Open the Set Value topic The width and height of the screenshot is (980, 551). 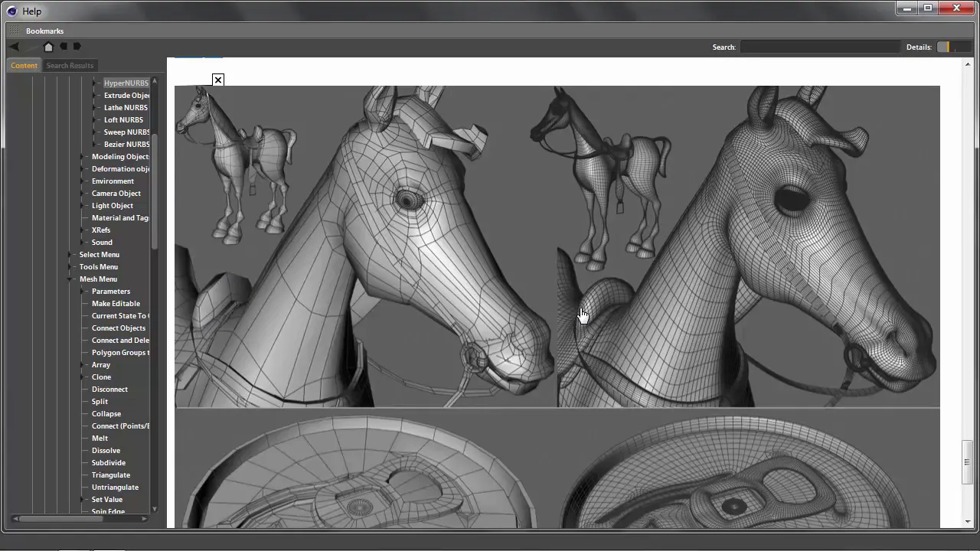point(107,499)
